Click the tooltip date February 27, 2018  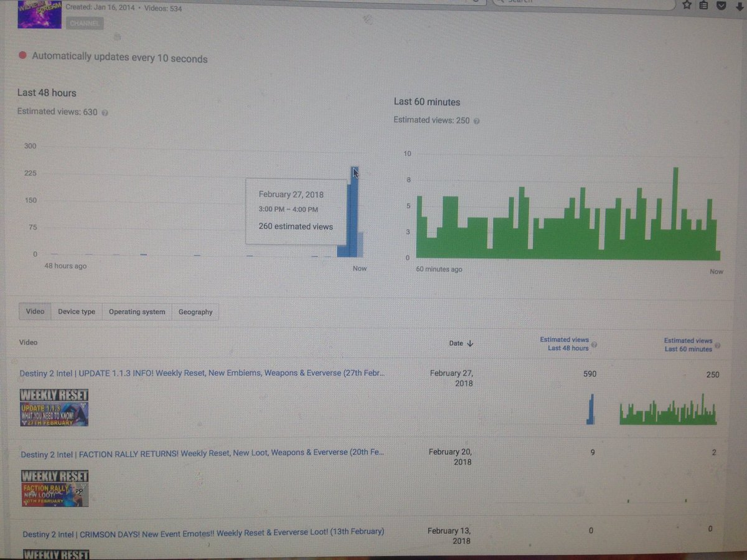pos(291,194)
